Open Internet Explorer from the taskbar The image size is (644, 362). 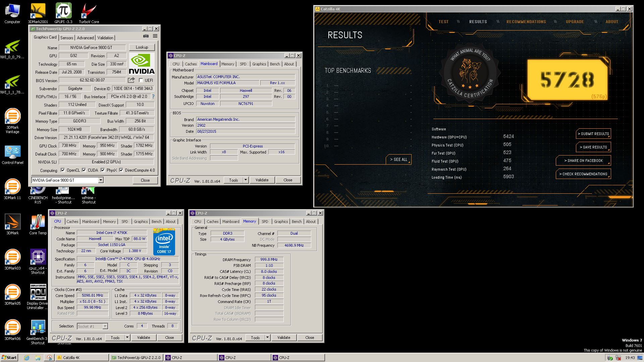(26, 358)
